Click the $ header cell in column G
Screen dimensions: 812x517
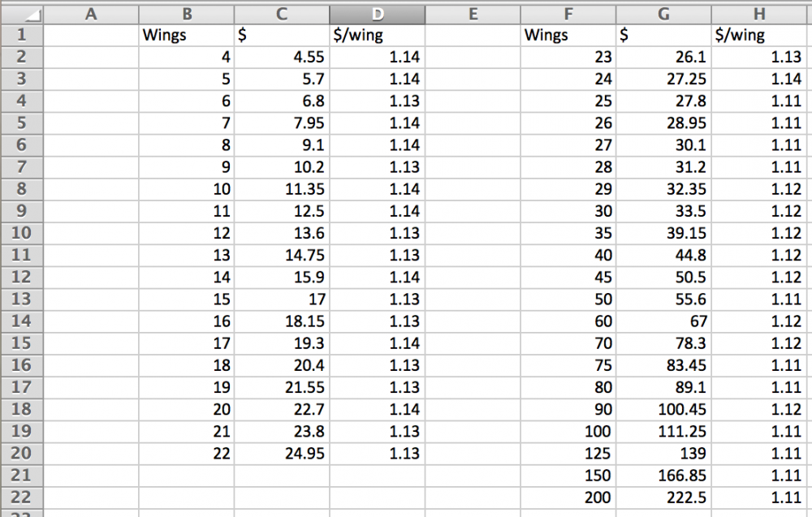pos(663,35)
